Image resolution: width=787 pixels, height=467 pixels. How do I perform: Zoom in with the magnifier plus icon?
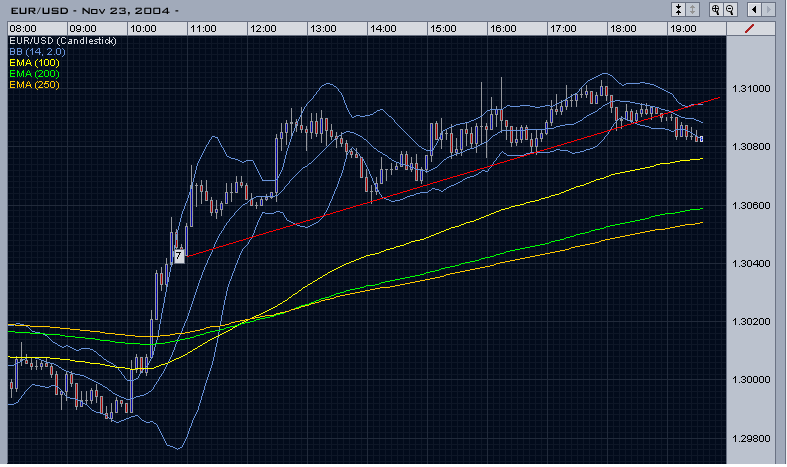point(716,10)
